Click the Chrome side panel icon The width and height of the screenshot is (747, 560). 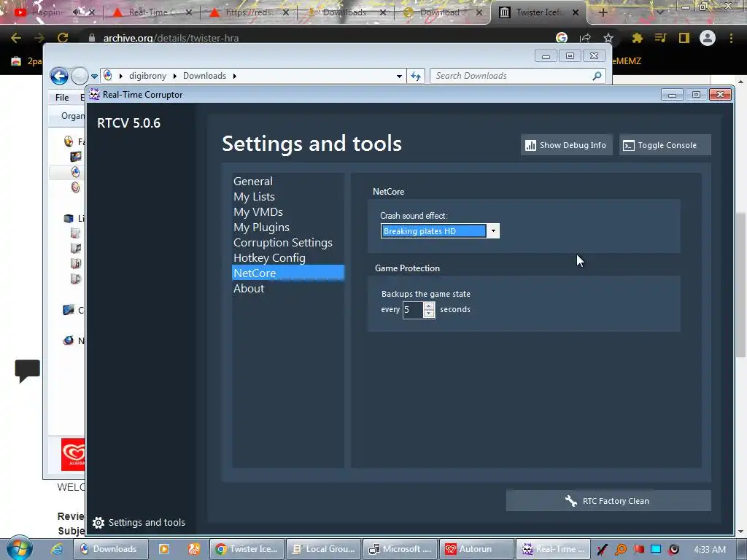point(684,38)
